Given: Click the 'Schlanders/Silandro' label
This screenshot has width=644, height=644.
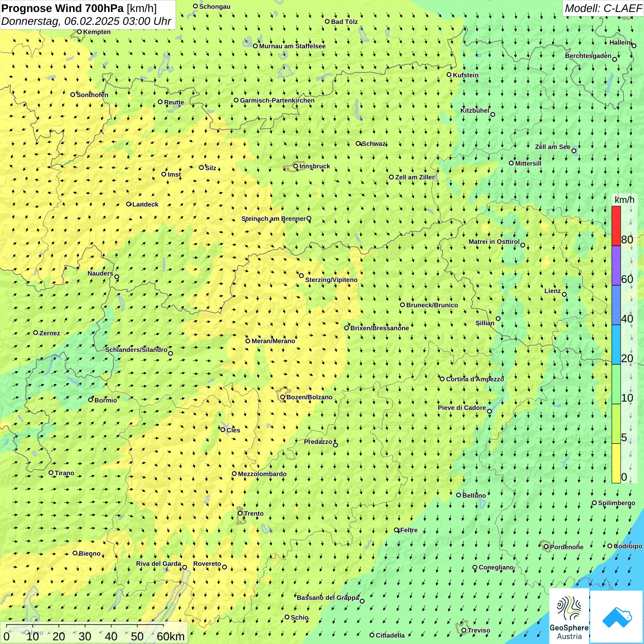Looking at the screenshot, I should [x=136, y=350].
